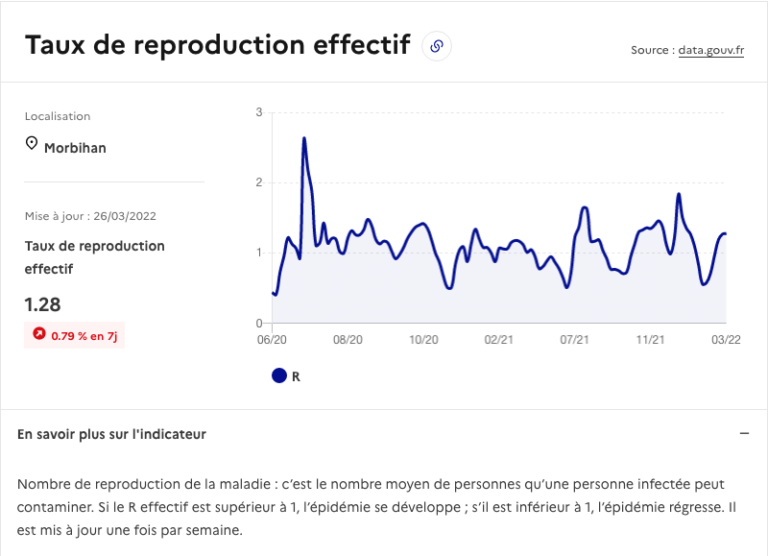Click the 1.28 reproduction rate value

pyautogui.click(x=43, y=305)
